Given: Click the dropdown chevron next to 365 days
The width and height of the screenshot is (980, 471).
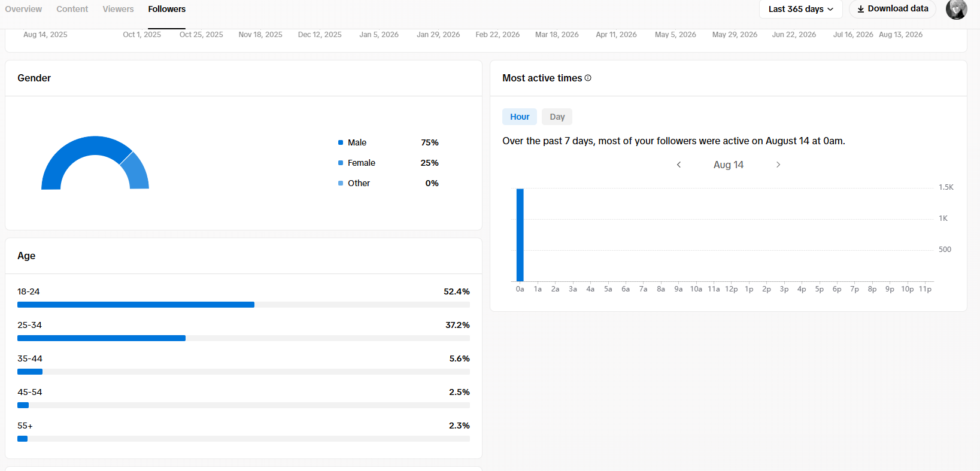Looking at the screenshot, I should coord(830,9).
